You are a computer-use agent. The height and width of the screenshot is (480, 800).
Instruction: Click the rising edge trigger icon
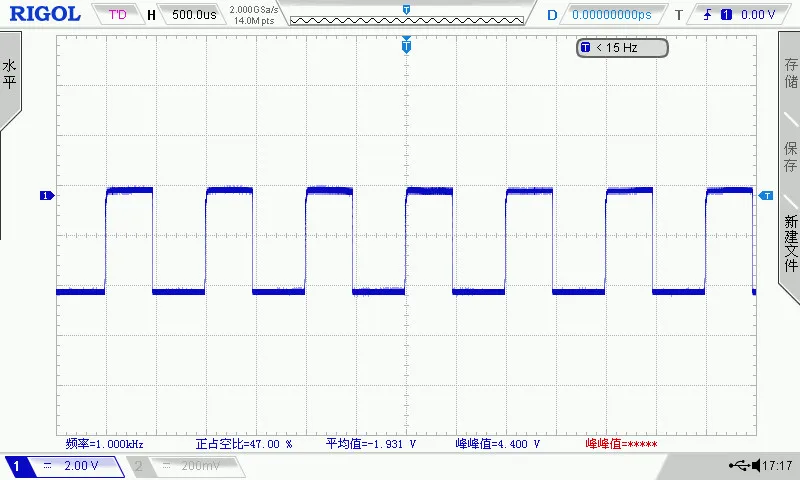(x=708, y=15)
